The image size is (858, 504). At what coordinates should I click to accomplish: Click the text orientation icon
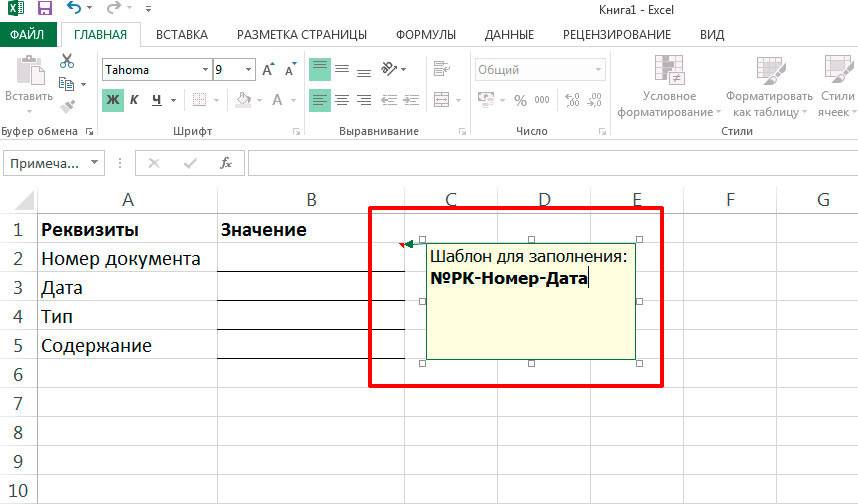click(391, 70)
